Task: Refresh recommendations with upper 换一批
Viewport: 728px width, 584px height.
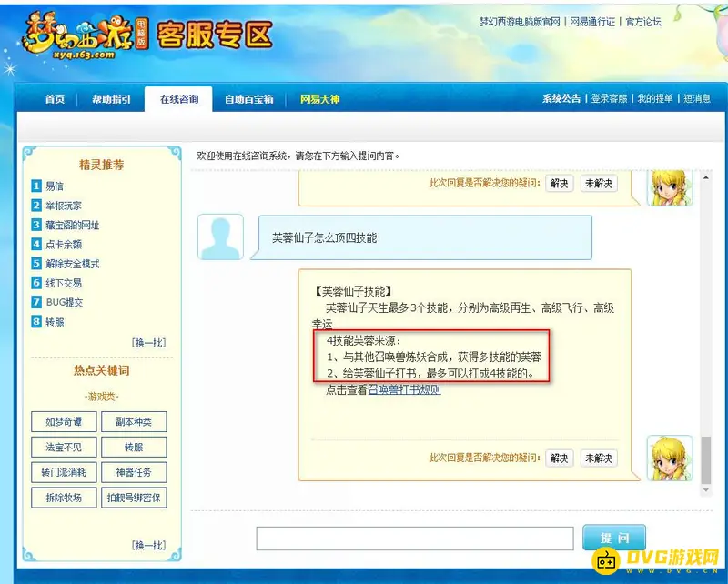Action: point(148,343)
